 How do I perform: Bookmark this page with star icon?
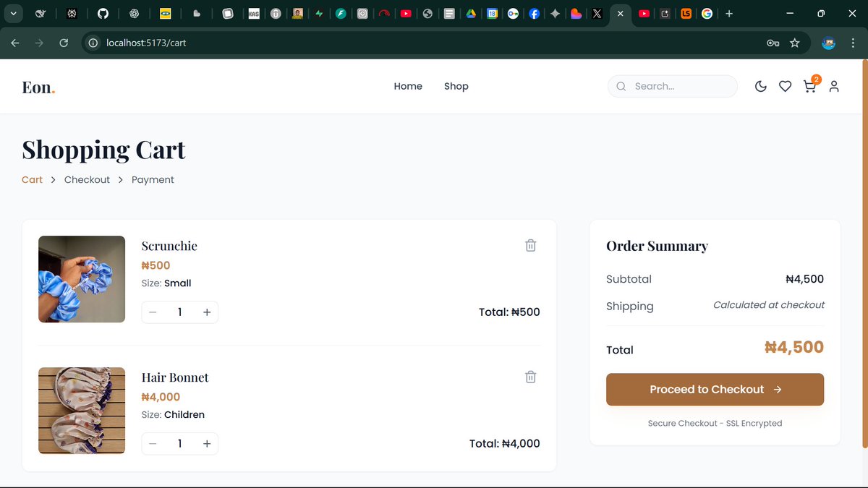794,43
